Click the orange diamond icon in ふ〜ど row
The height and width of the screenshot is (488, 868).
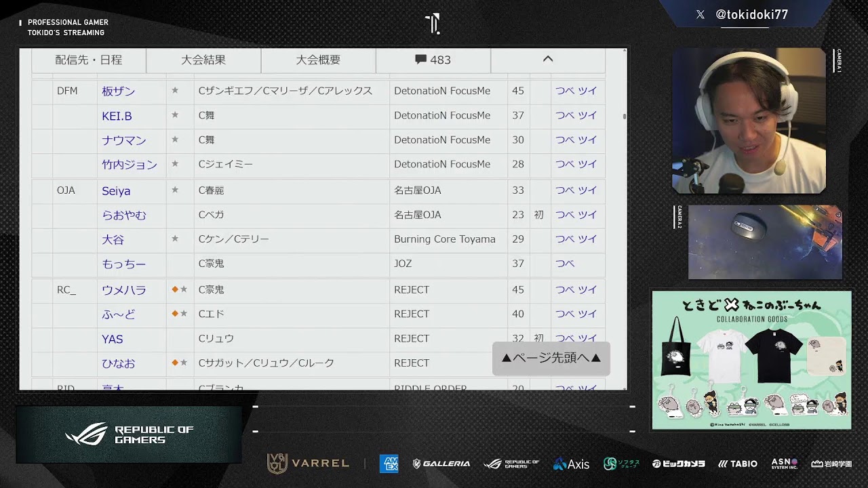coord(175,314)
